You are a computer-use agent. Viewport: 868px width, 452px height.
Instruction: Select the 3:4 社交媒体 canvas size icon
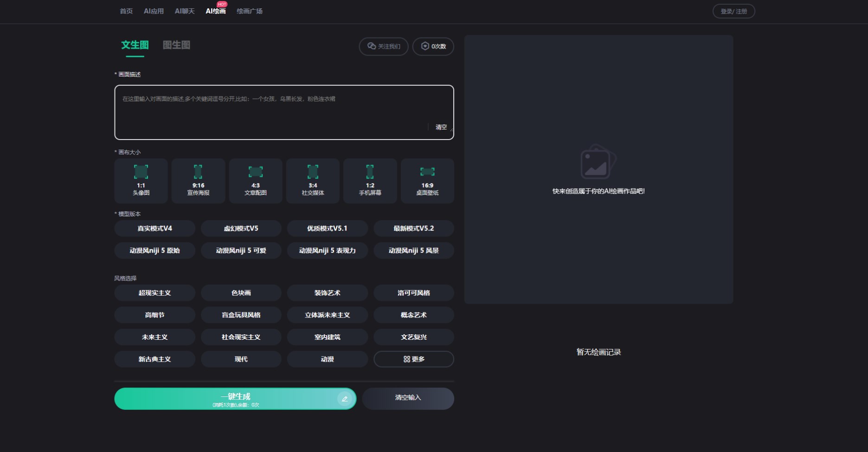tap(313, 172)
